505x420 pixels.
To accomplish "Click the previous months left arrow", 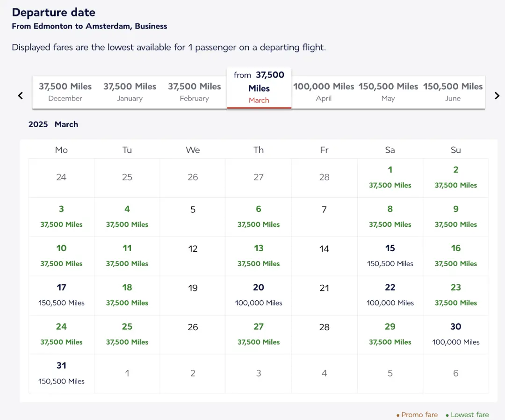I will coord(21,95).
